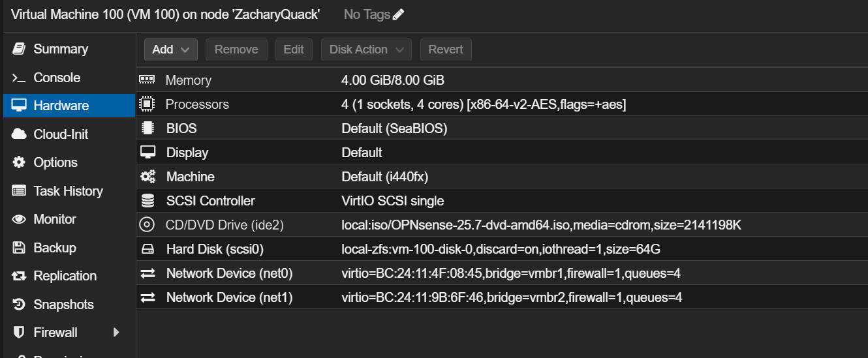Click the Revert button
This screenshot has width=868, height=358.
click(446, 50)
